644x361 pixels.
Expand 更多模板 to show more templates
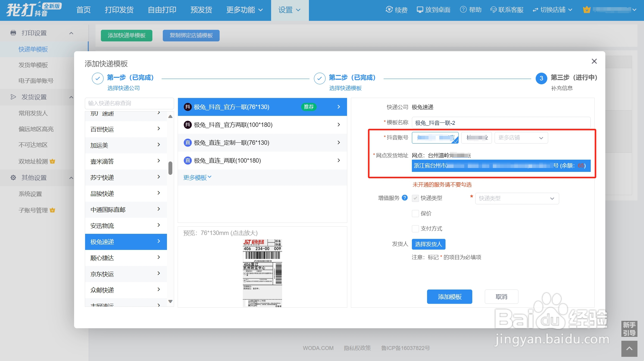197,177
